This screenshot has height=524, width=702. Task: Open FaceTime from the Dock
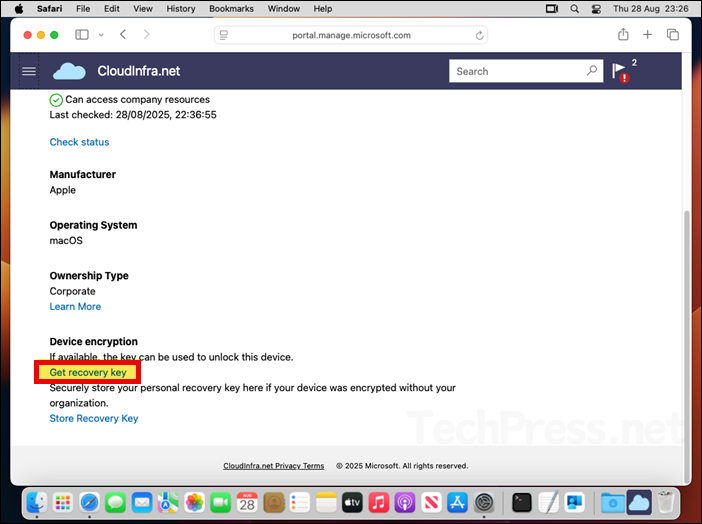pyautogui.click(x=221, y=503)
